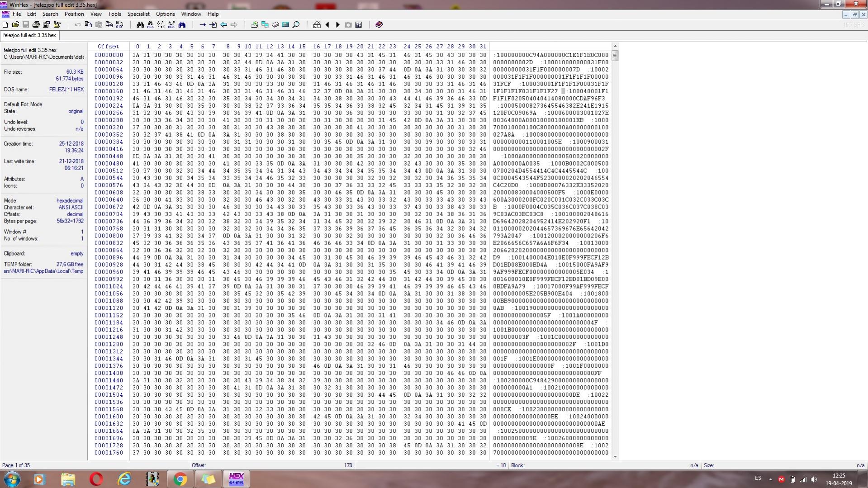This screenshot has width=868, height=488.
Task: Open Google Chrome from the taskbar
Action: [180, 479]
